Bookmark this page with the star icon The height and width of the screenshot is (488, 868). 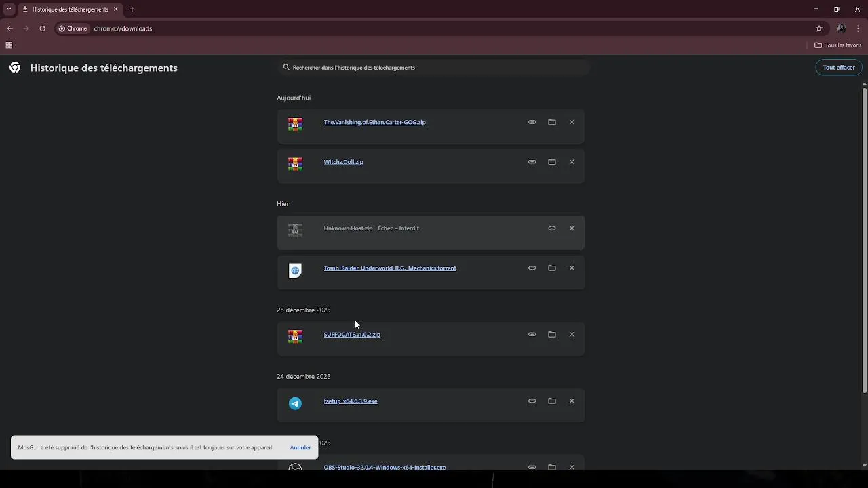pyautogui.click(x=819, y=28)
